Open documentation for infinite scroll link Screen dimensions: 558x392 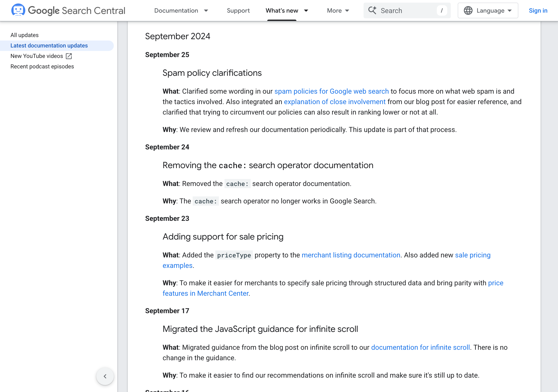click(x=420, y=347)
